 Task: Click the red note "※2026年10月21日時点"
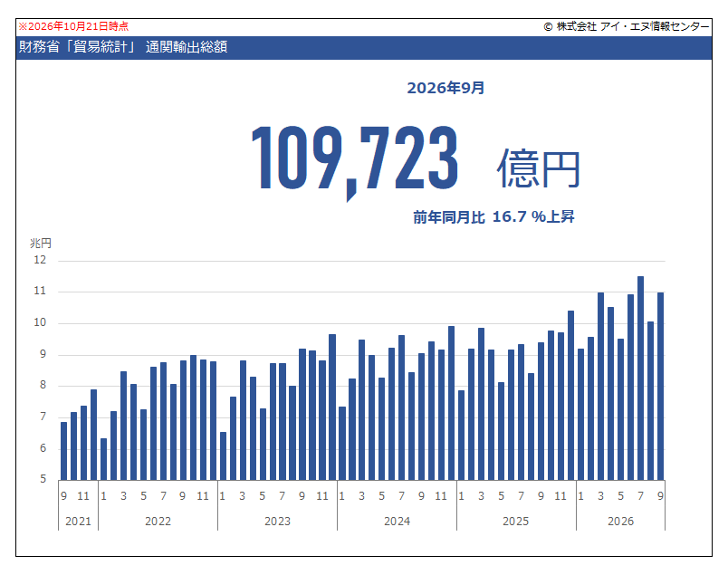74,26
